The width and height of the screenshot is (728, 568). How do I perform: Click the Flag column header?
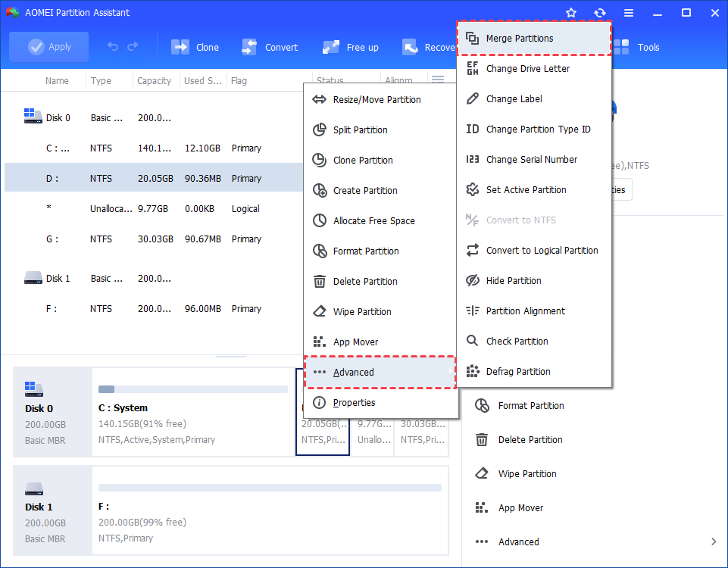click(x=239, y=81)
